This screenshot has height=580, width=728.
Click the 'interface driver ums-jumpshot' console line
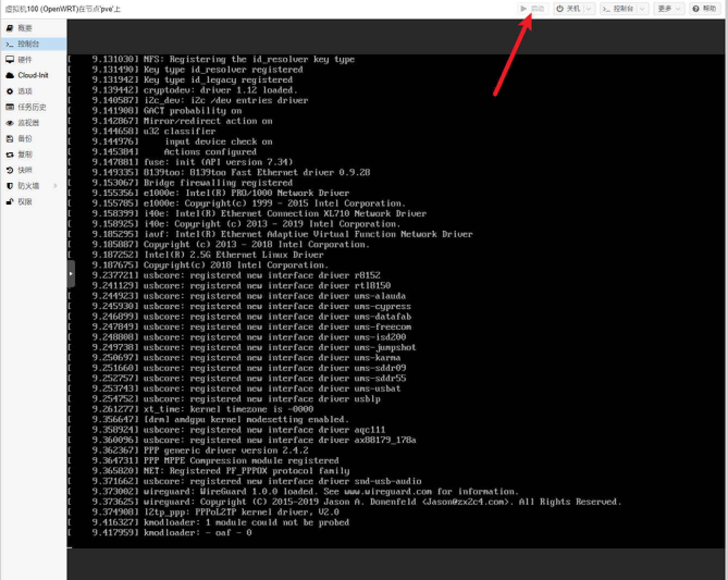tap(280, 347)
